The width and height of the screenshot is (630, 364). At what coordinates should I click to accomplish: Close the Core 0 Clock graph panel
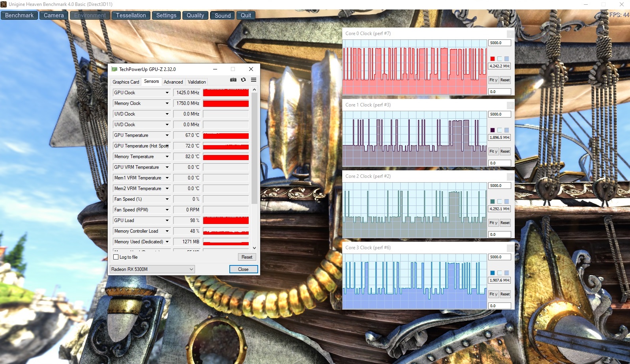point(510,34)
